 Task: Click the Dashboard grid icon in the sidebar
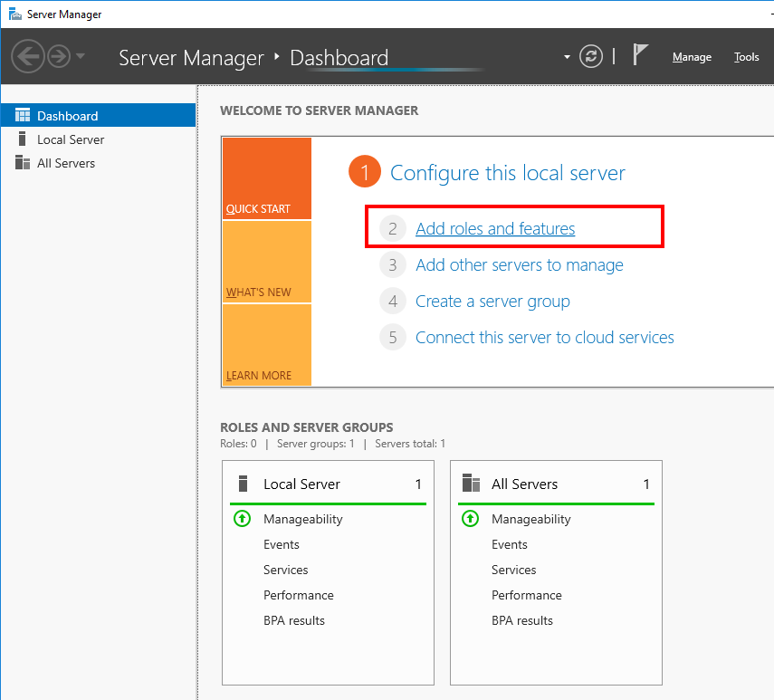pos(23,116)
